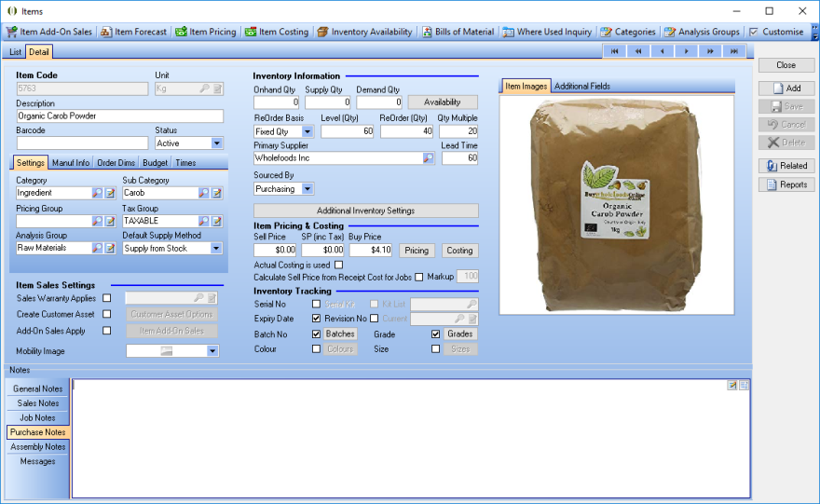The height and width of the screenshot is (504, 820).
Task: Uncheck Grade tracking checkbox
Action: [x=436, y=334]
